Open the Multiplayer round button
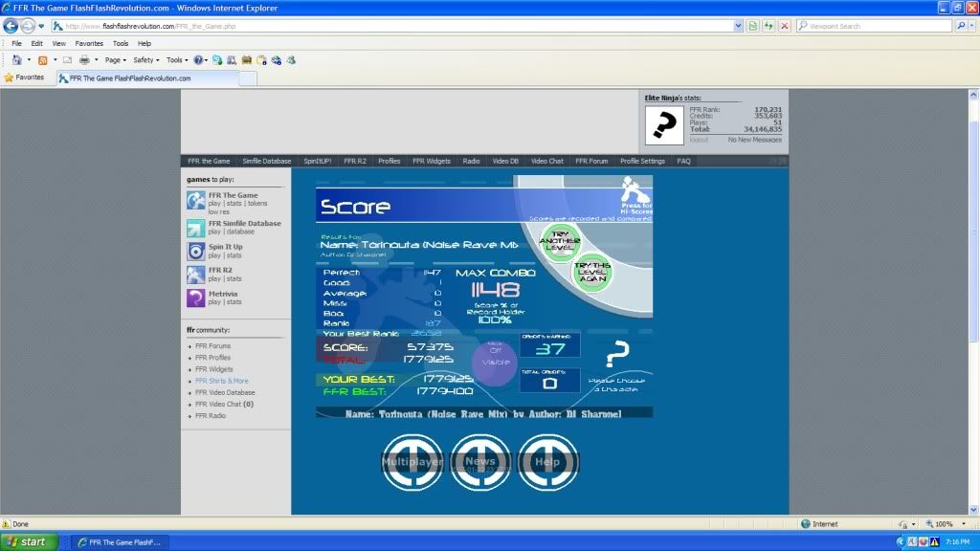The image size is (980, 551). [x=412, y=462]
